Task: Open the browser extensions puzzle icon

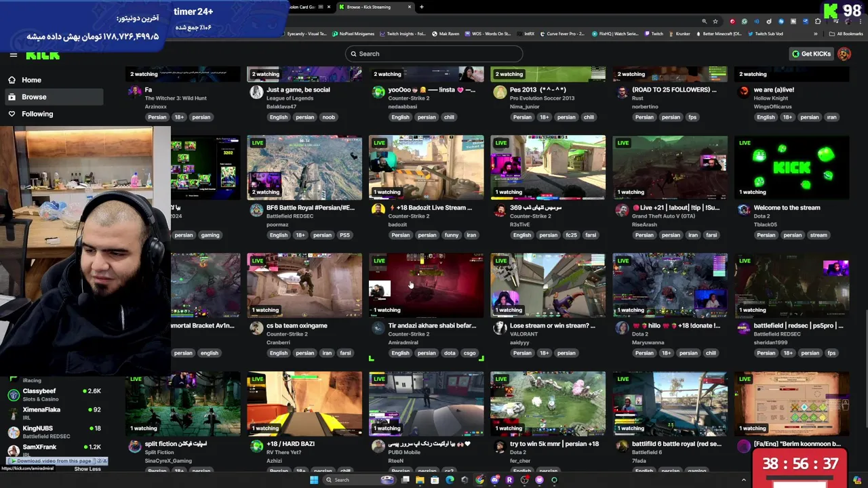Action: pos(818,21)
